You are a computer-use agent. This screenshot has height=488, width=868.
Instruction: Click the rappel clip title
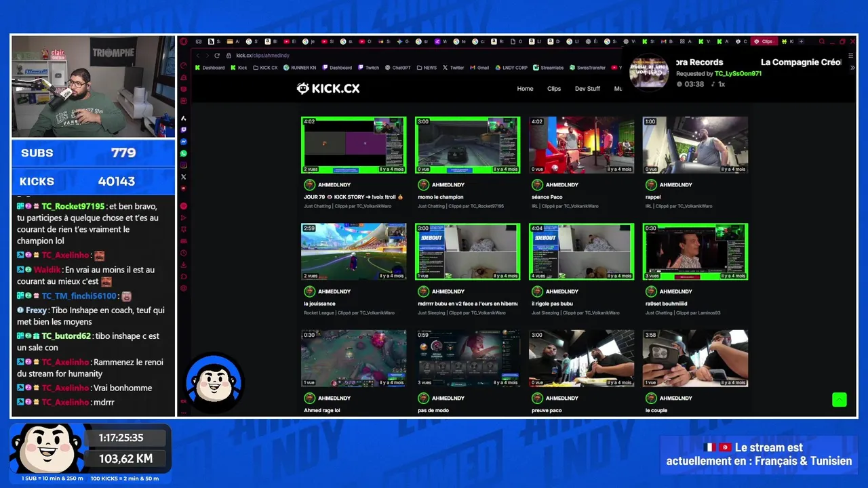pos(653,197)
